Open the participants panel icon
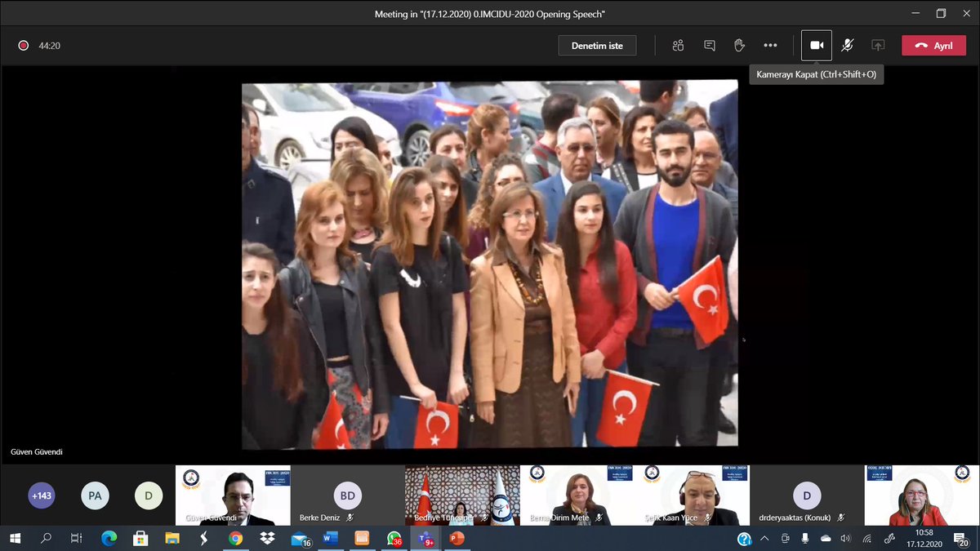This screenshot has height=551, width=980. click(x=678, y=46)
